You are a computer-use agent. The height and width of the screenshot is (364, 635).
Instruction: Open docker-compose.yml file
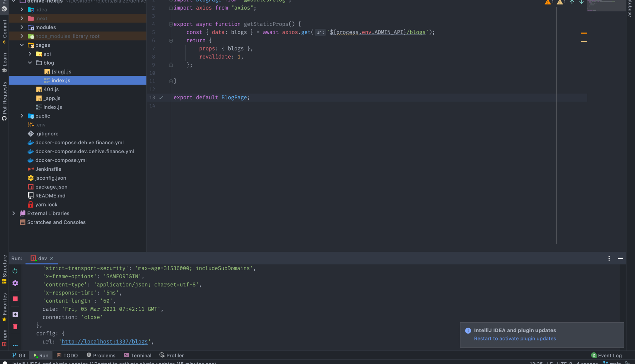pos(61,160)
